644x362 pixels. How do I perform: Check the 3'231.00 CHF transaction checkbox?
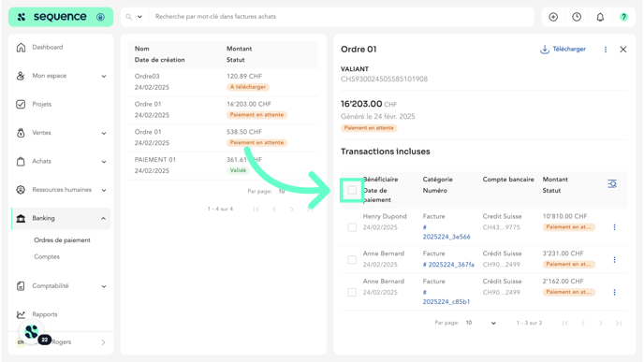tap(352, 260)
